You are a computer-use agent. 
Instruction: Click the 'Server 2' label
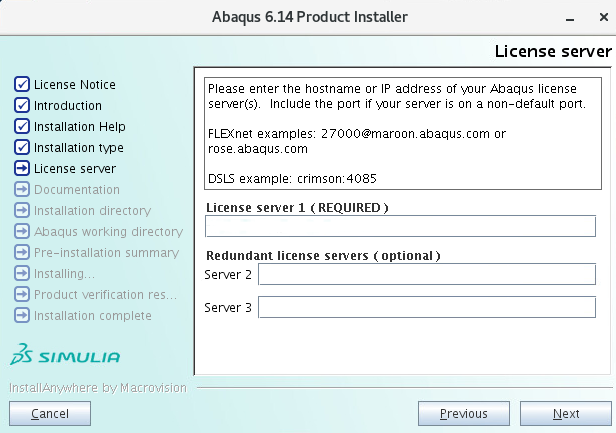coord(228,274)
